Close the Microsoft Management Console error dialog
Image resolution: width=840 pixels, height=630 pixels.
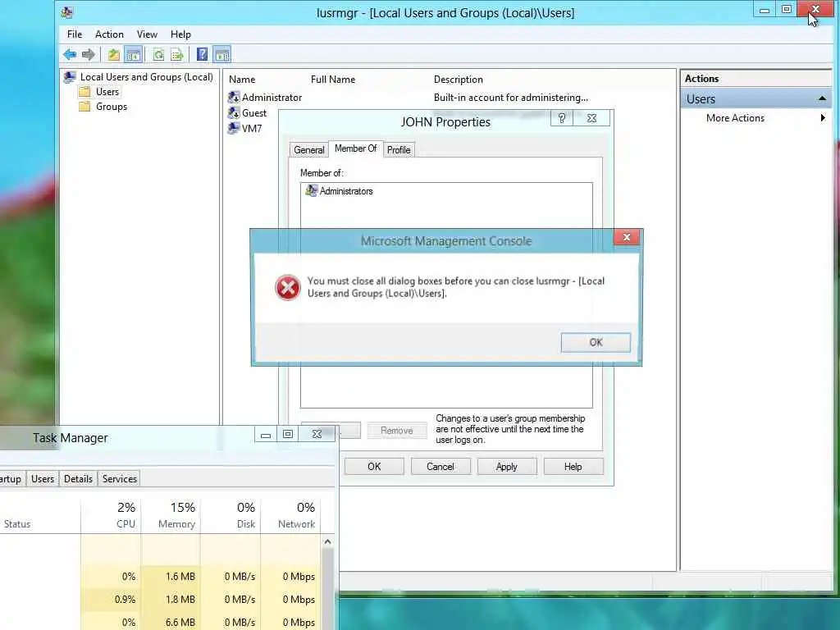(627, 237)
